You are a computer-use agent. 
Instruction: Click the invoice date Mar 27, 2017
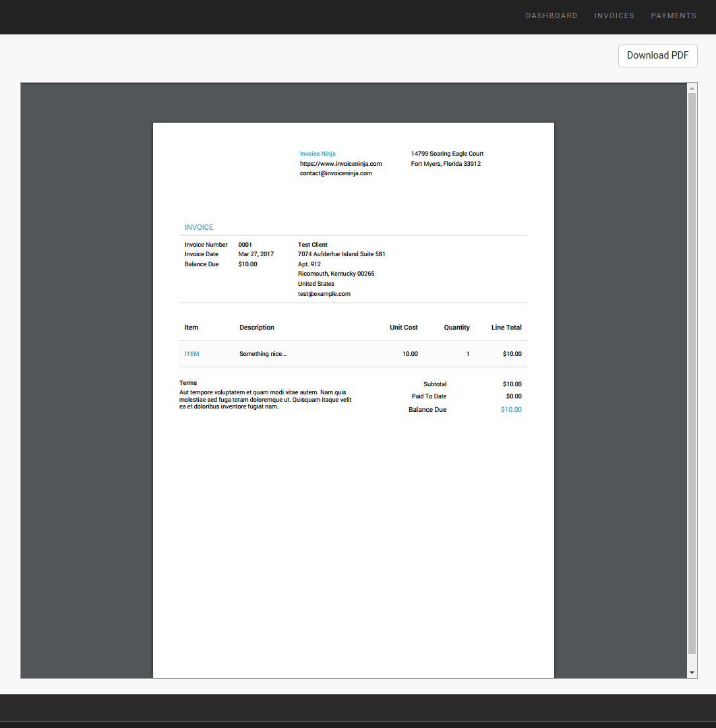coord(256,254)
